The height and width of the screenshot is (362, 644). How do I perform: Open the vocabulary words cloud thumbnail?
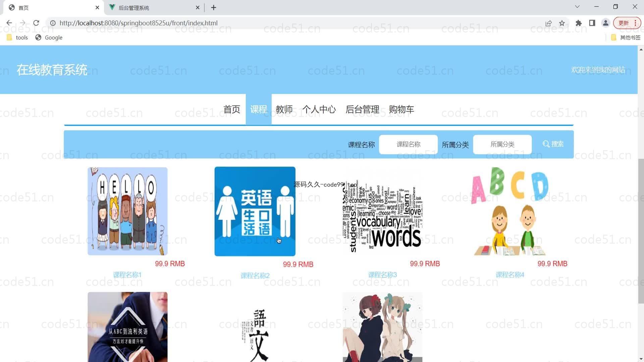click(x=382, y=211)
